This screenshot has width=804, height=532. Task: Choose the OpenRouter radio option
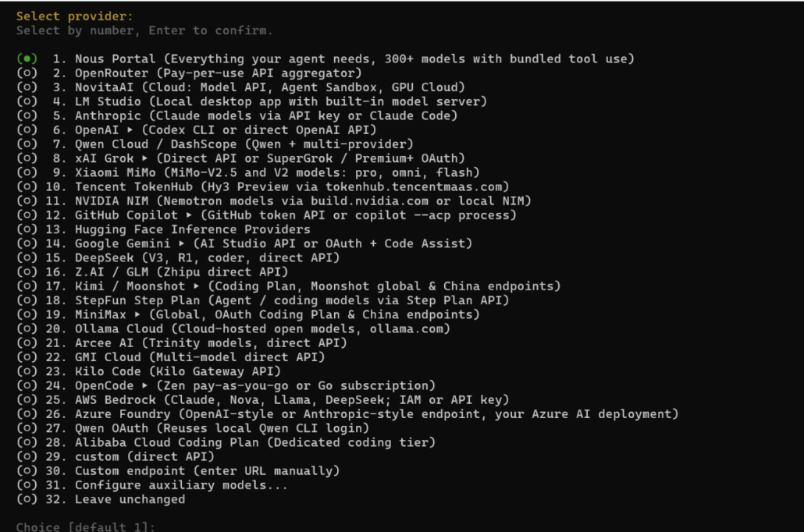pyautogui.click(x=27, y=73)
